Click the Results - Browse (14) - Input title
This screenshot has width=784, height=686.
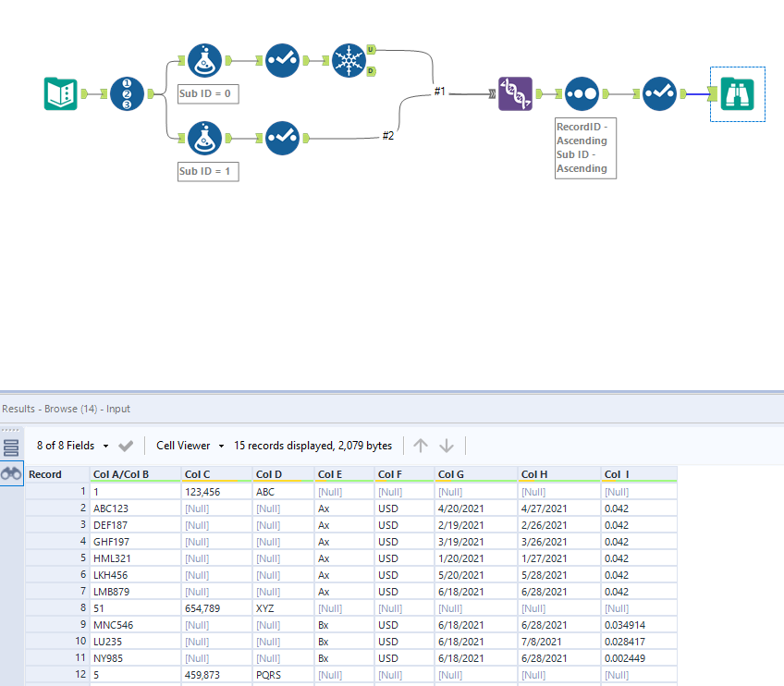[x=66, y=409]
